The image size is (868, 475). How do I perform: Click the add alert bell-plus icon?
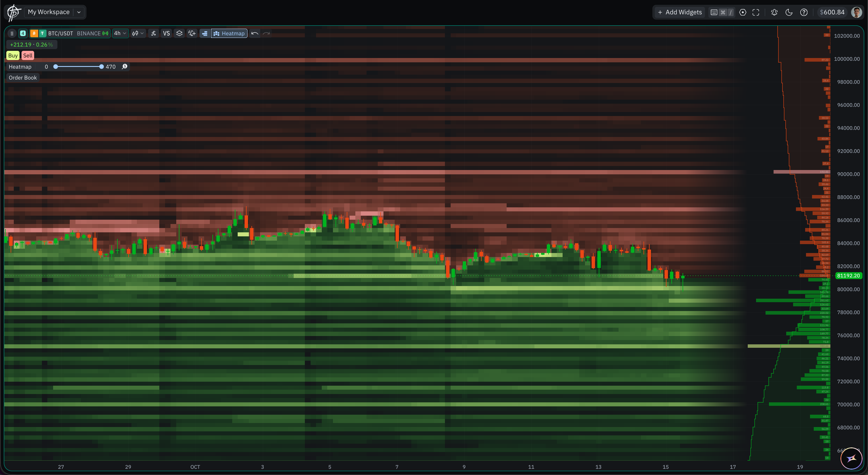(x=192, y=33)
